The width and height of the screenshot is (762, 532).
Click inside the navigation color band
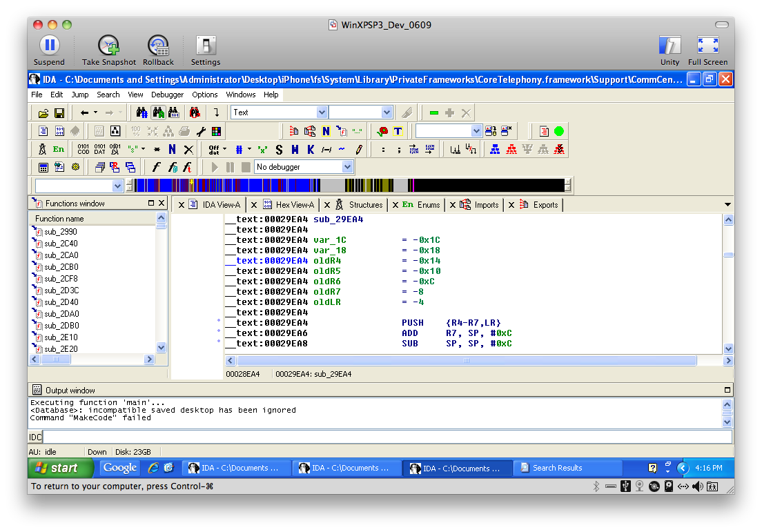click(345, 185)
